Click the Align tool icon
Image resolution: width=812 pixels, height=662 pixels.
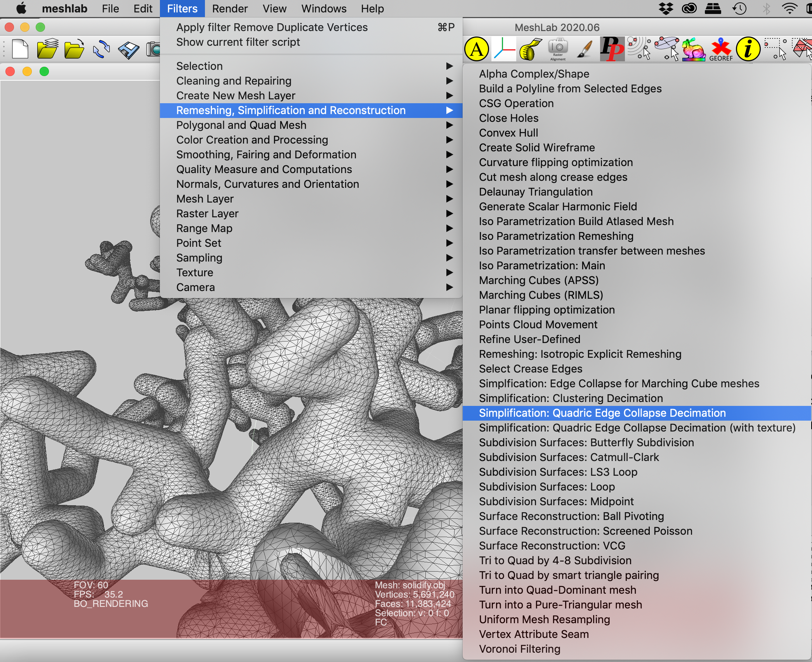pos(477,49)
